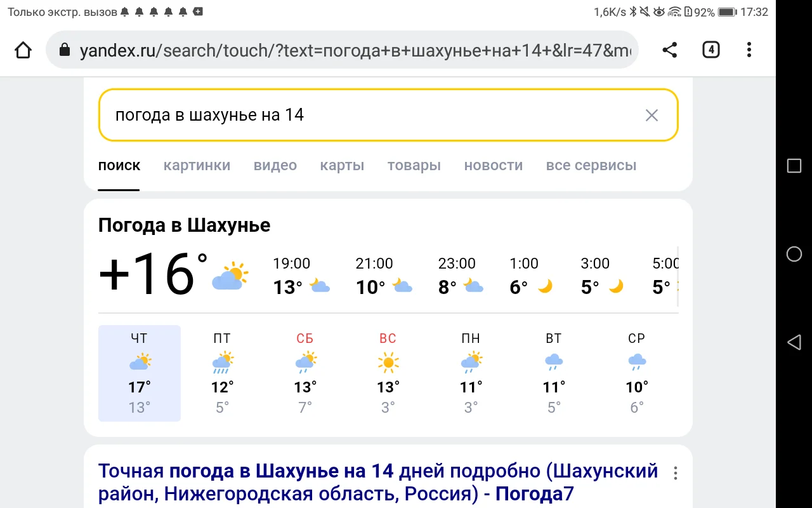Screen dimensions: 812x508
Task: Click the Погода в Шахунье heading
Action: [x=184, y=225]
